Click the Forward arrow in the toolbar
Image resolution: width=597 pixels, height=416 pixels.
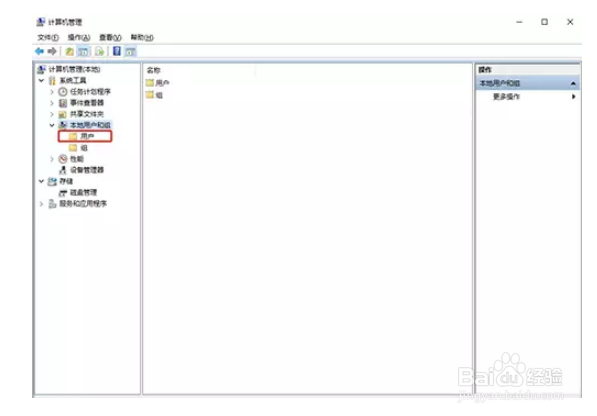tap(52, 51)
